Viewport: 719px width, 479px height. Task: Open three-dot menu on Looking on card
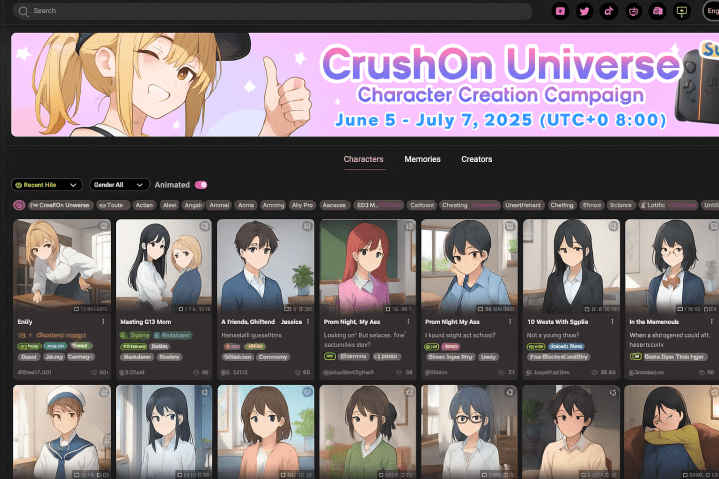click(408, 322)
